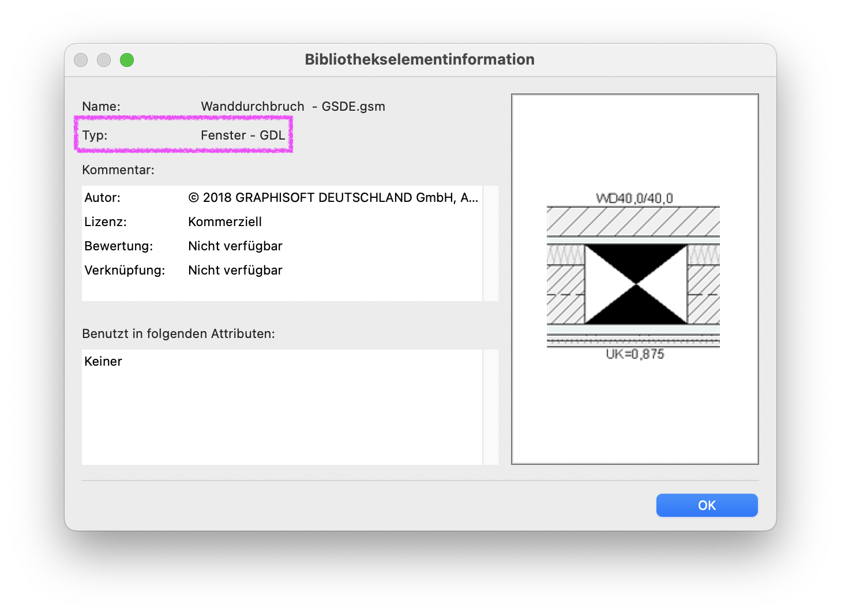Click 'Nicht verfügbar' next to Verknüpfung
Image resolution: width=841 pixels, height=616 pixels.
[235, 271]
